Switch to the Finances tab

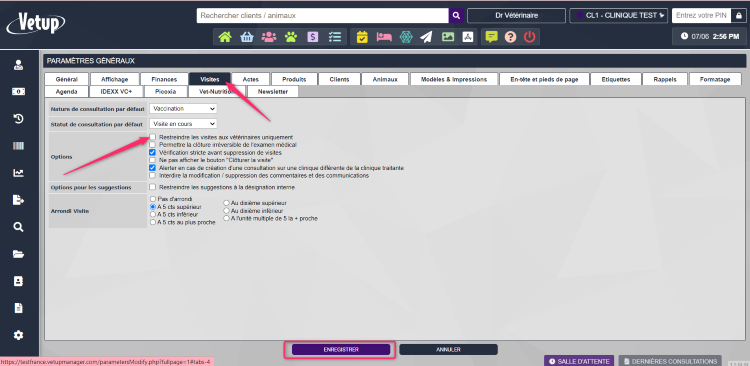164,79
